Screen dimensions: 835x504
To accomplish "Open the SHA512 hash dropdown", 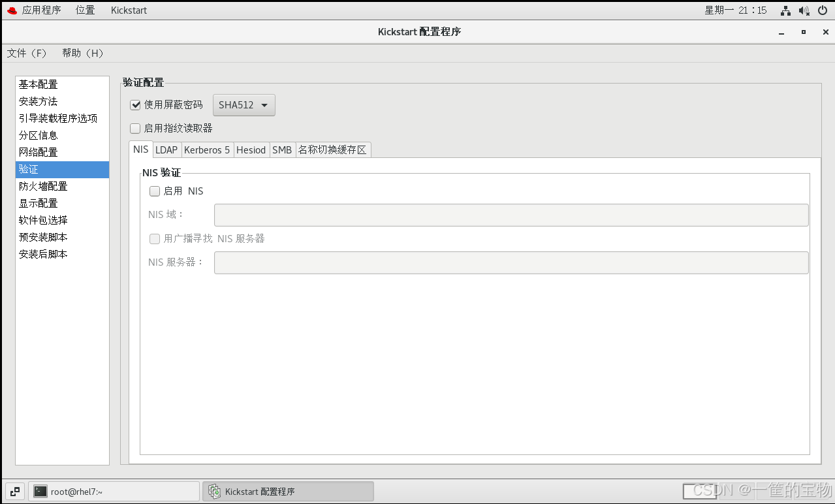I will [244, 105].
